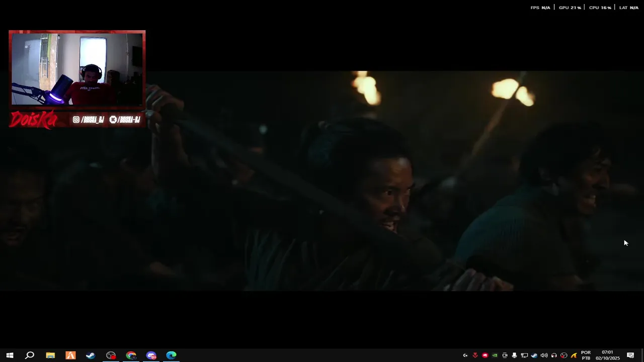Click the GPU 21% overlay readout
644x362 pixels.
(x=570, y=8)
